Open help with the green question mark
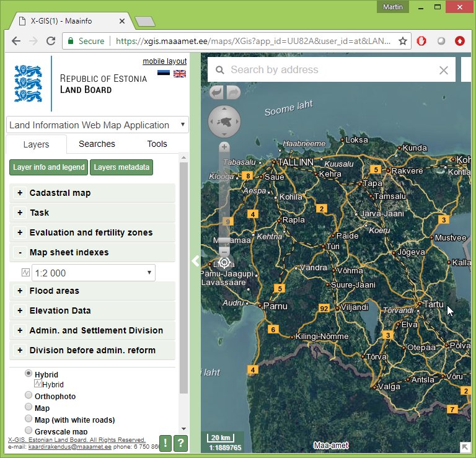This screenshot has width=476, height=458. [x=180, y=443]
